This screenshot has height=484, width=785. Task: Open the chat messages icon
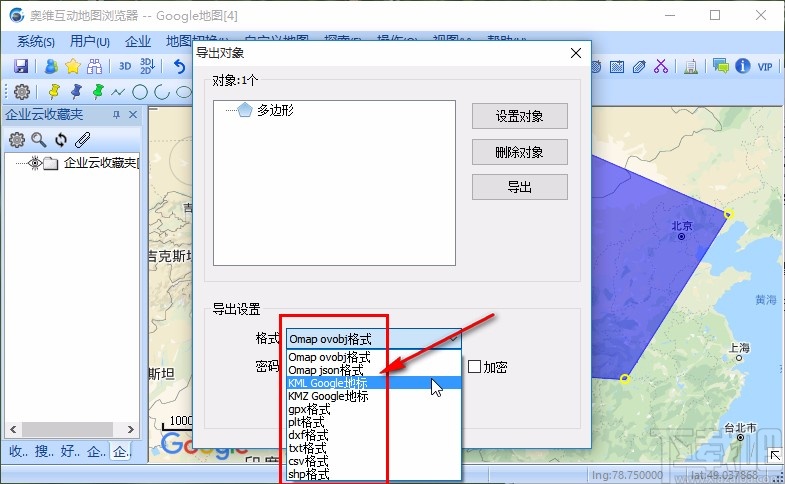720,66
